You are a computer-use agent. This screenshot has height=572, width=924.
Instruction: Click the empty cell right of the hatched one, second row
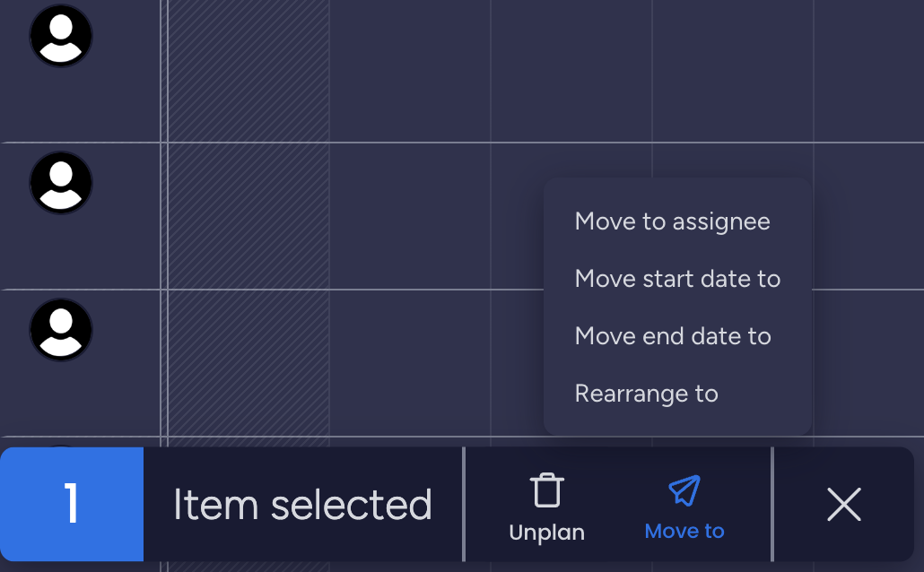click(x=409, y=215)
